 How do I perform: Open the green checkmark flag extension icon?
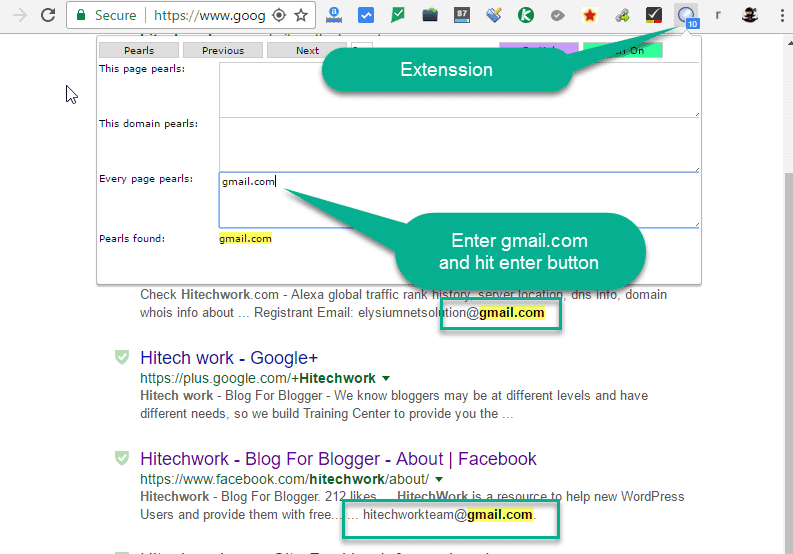[x=398, y=15]
